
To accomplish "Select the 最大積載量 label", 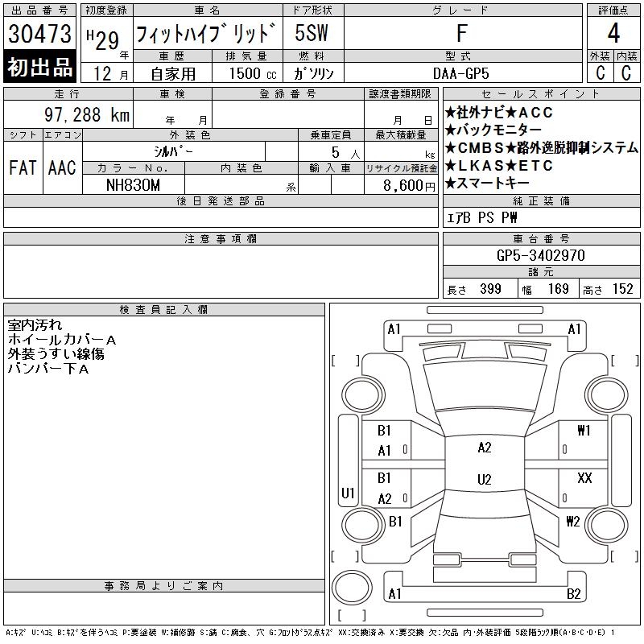I will coord(401,134).
